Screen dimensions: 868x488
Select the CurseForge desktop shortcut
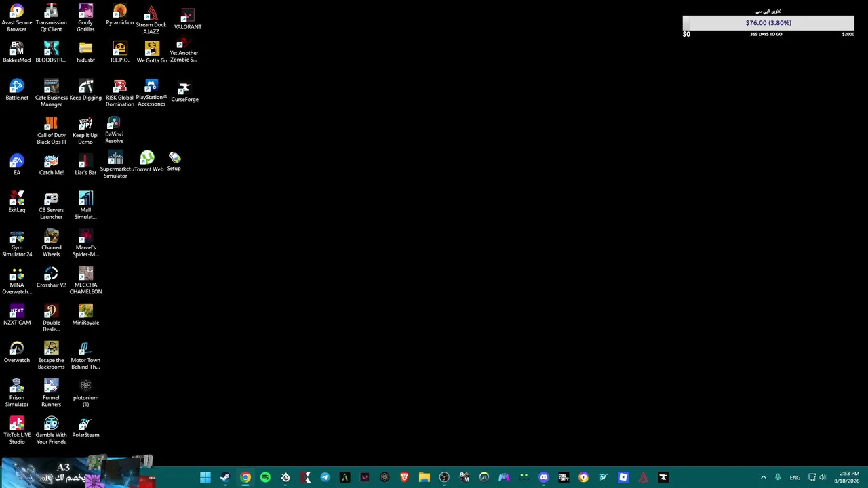184,92
